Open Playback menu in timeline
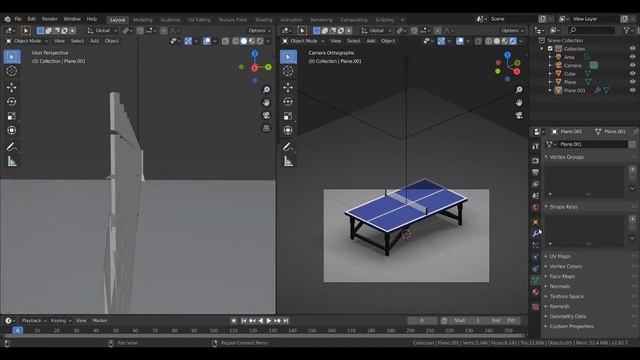 tap(33, 321)
